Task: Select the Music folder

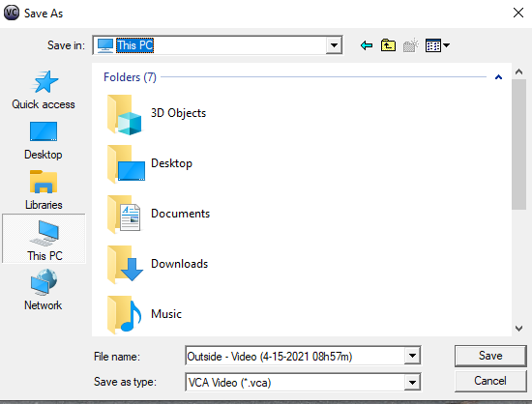Action: click(144, 315)
